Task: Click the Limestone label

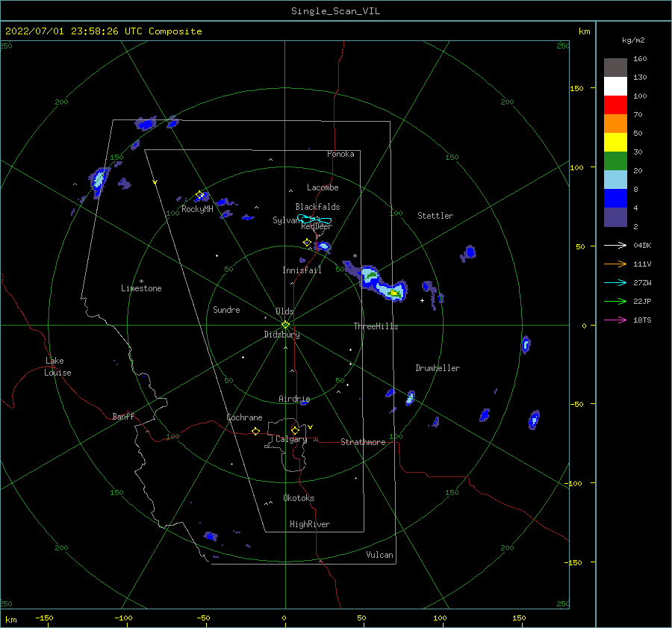Action: [141, 288]
